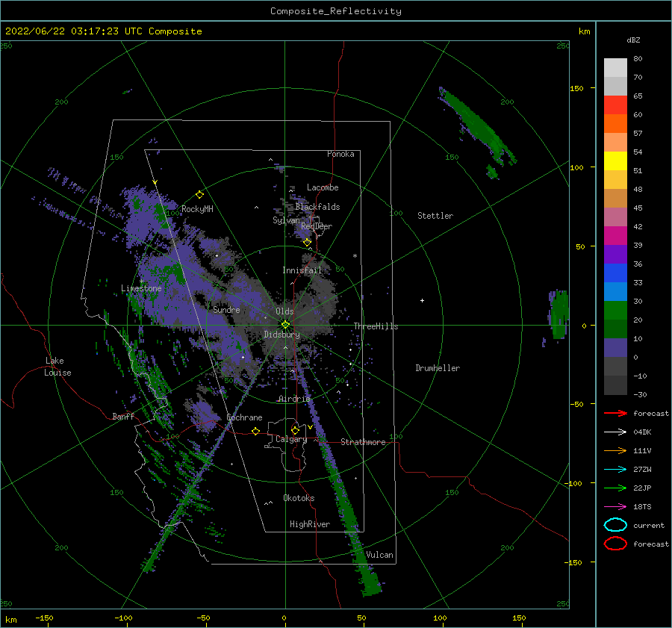
Task: Click the RockyMH label
Action: pos(197,209)
